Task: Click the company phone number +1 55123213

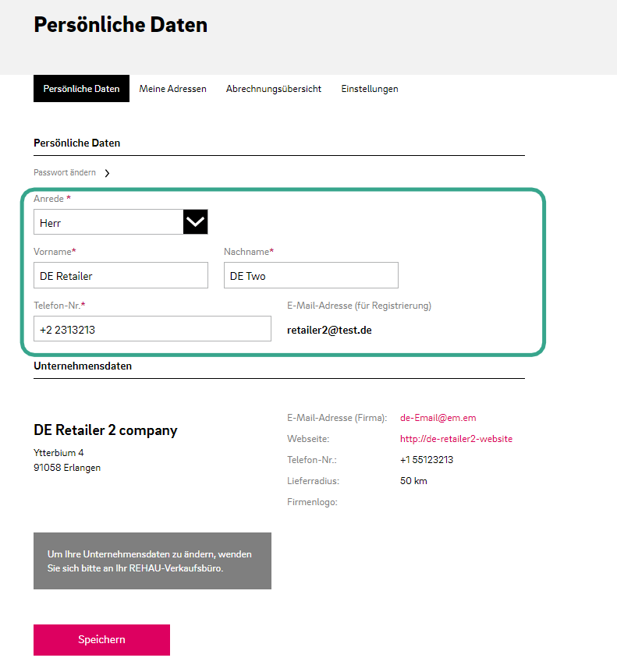Action: [x=426, y=460]
